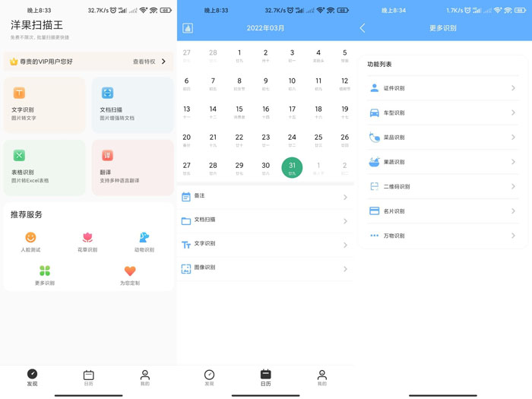Switch to 日历 tab in left screen
The height and width of the screenshot is (399, 532).
[89, 377]
